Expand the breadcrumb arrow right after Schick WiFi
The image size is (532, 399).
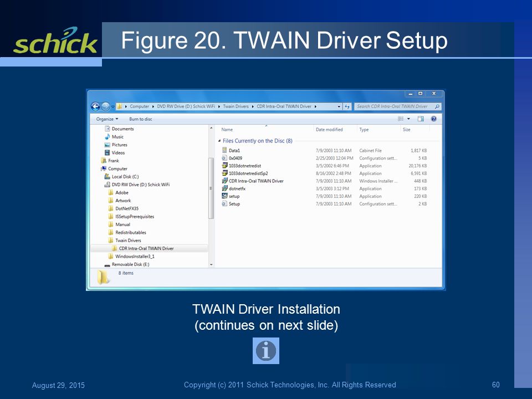[219, 106]
